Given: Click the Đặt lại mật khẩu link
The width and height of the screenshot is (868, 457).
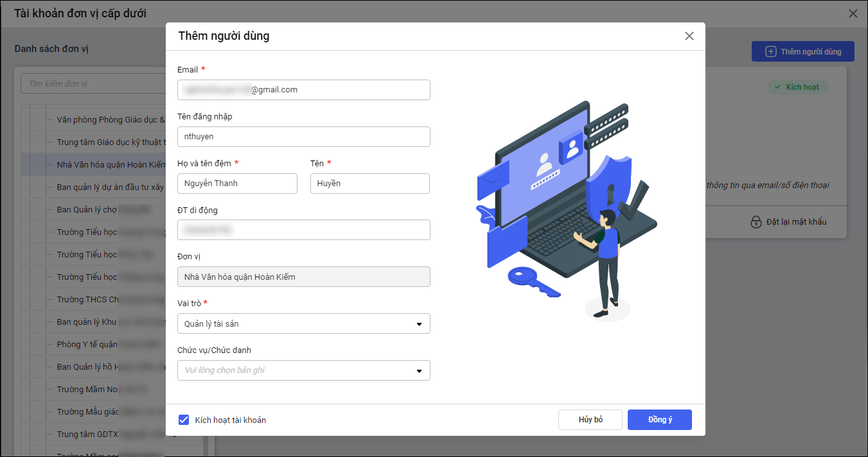Looking at the screenshot, I should [x=797, y=222].
